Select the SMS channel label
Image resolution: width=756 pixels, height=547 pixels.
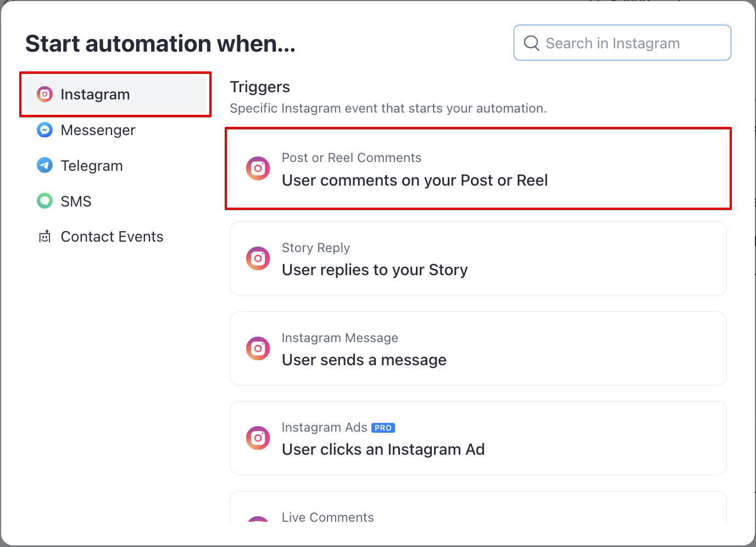(x=76, y=202)
